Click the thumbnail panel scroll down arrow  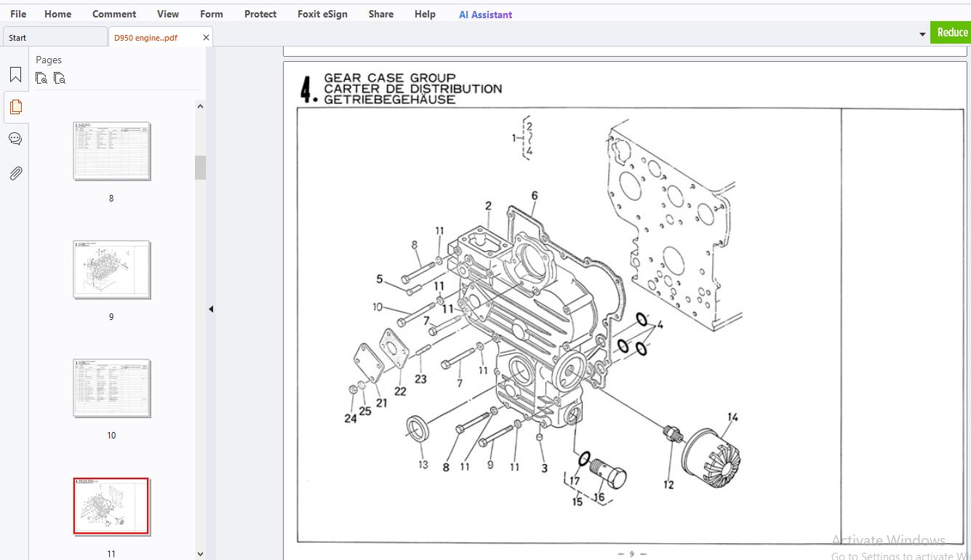(200, 553)
